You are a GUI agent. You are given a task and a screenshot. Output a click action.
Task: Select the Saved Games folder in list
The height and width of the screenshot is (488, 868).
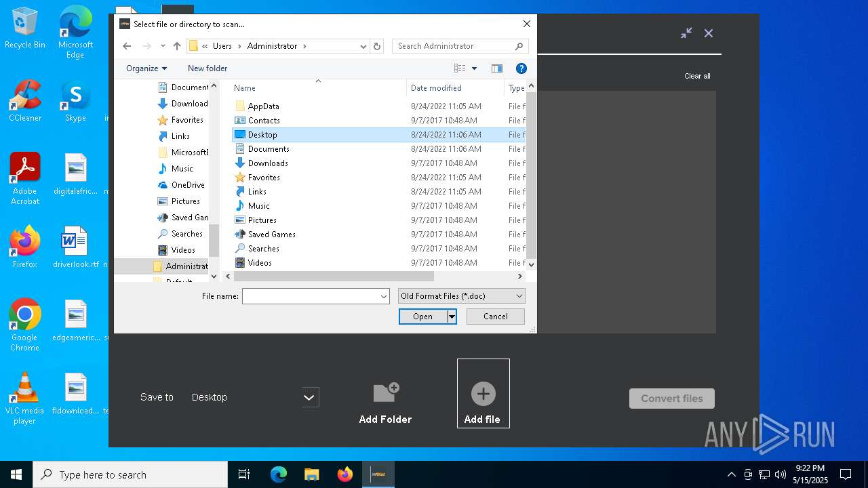[271, 235]
